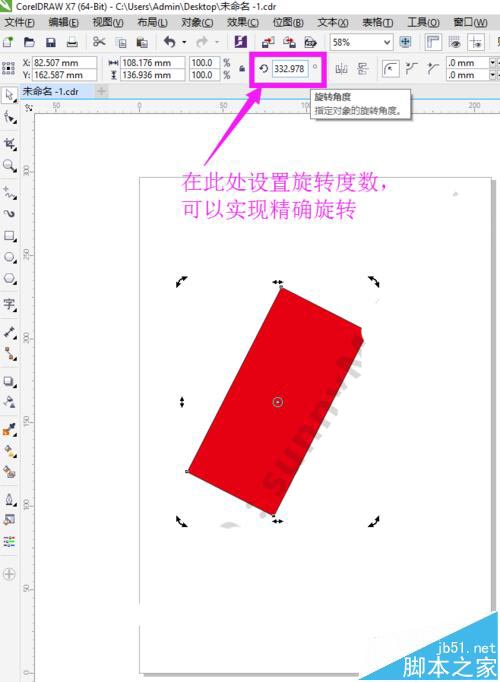
Task: Select the Artistic Media tool
Action: point(9,214)
